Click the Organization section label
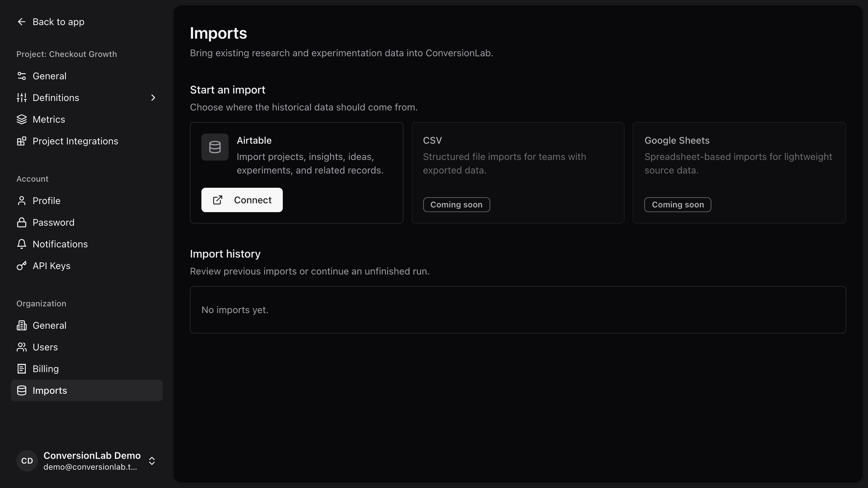This screenshot has height=488, width=868. (x=41, y=304)
